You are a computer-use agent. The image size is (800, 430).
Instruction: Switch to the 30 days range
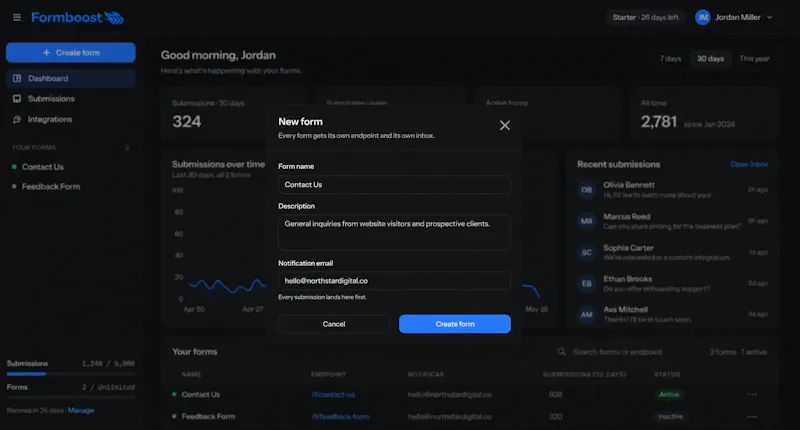[710, 59]
